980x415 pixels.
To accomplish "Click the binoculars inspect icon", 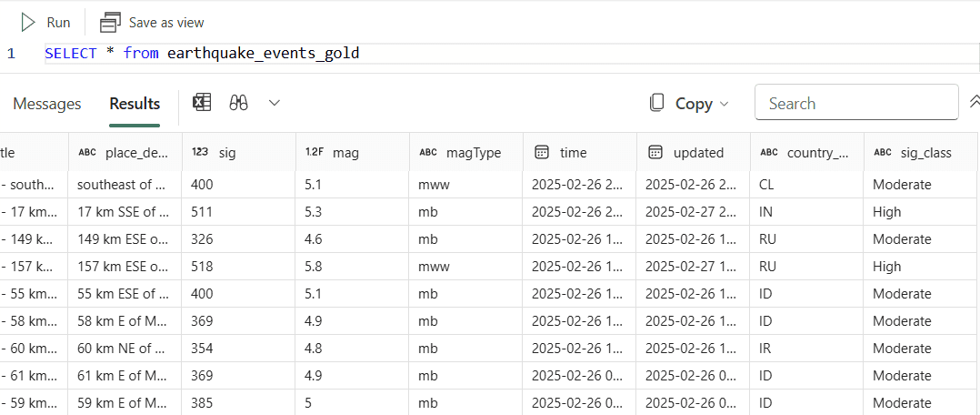I will coord(239,103).
